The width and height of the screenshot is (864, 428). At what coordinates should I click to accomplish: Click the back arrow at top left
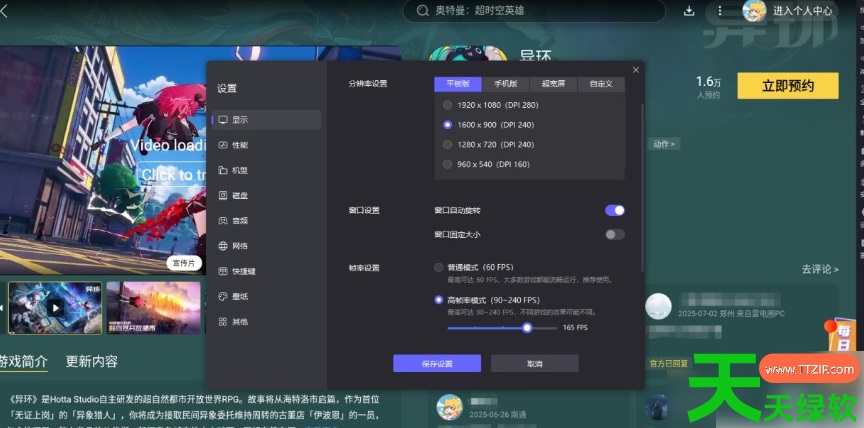4,10
